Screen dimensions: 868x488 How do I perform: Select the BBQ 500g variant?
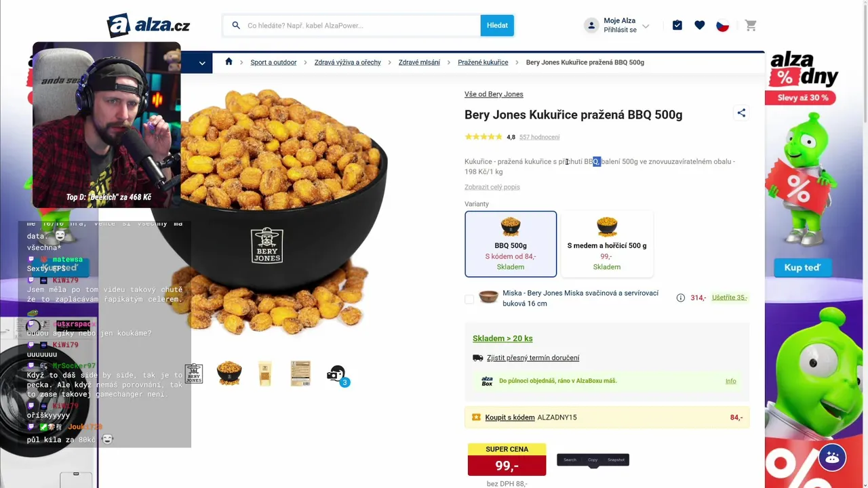click(x=511, y=244)
